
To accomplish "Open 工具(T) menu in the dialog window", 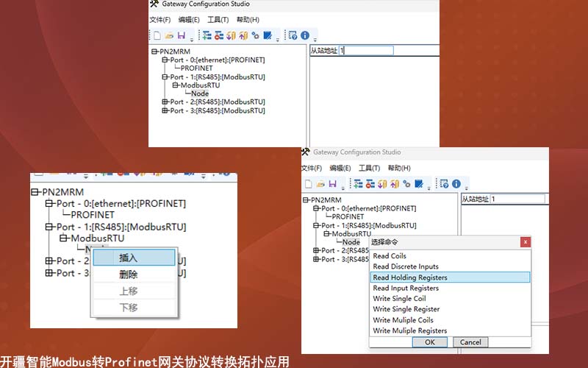I will click(x=370, y=169).
